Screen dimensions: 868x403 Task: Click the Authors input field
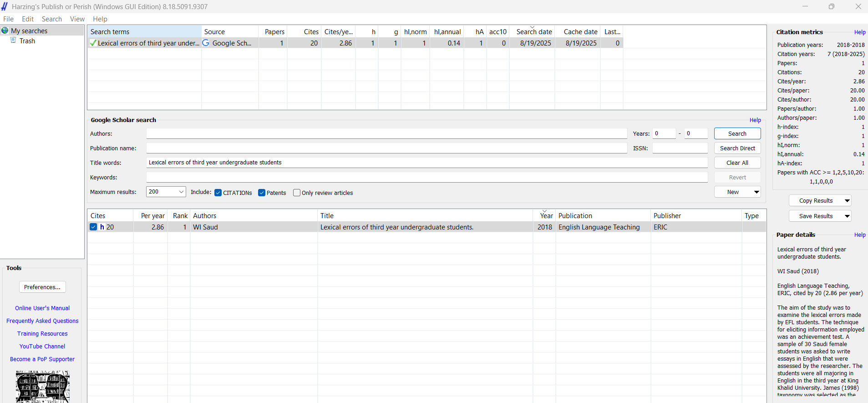[x=386, y=133]
